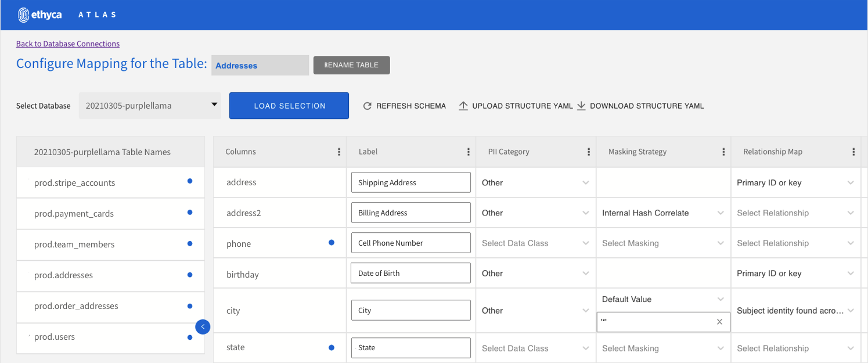Select prod.stripe_accounts in table list
Screen dimensions: 868x363
(110, 182)
